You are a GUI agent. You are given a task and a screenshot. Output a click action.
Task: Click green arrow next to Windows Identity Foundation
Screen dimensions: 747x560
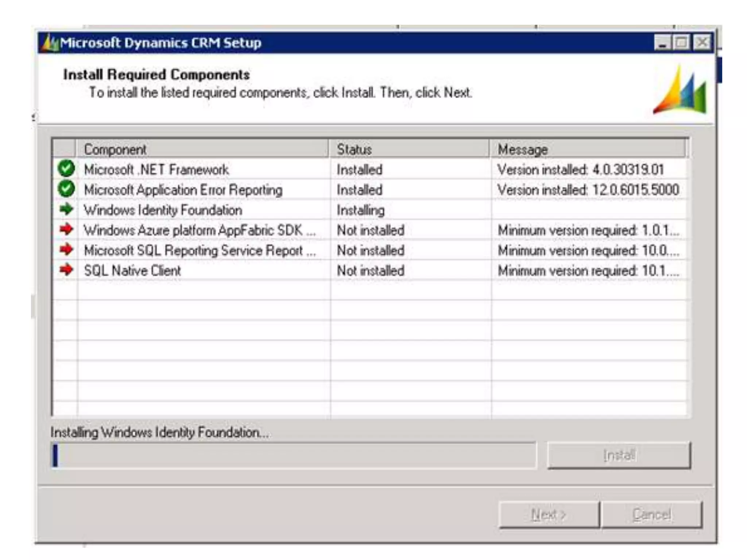(x=66, y=209)
